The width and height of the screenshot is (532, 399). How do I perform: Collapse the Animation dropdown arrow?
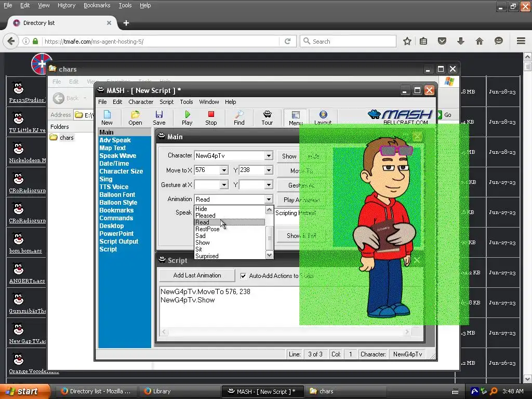[269, 199]
